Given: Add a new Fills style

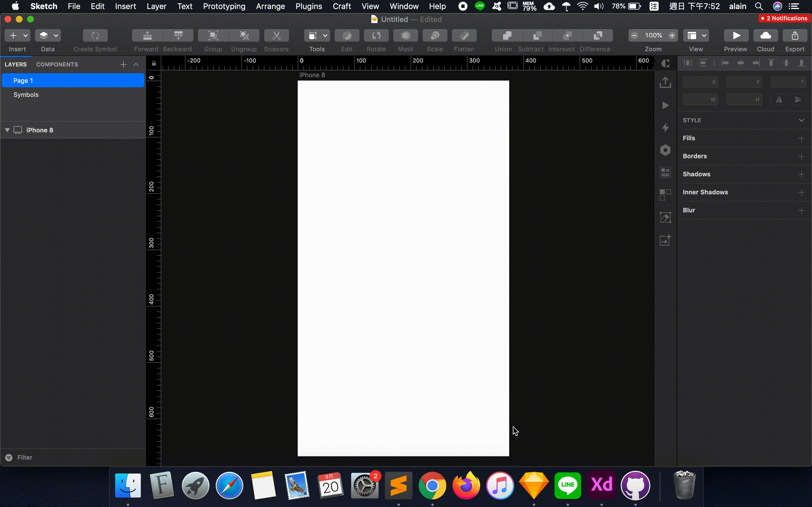Looking at the screenshot, I should pos(801,138).
